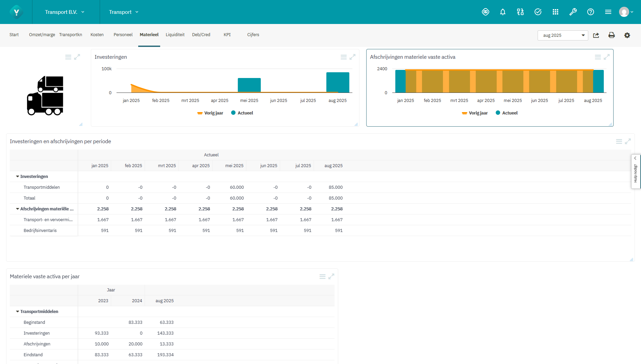Open the tasks checkmark icon

click(538, 12)
